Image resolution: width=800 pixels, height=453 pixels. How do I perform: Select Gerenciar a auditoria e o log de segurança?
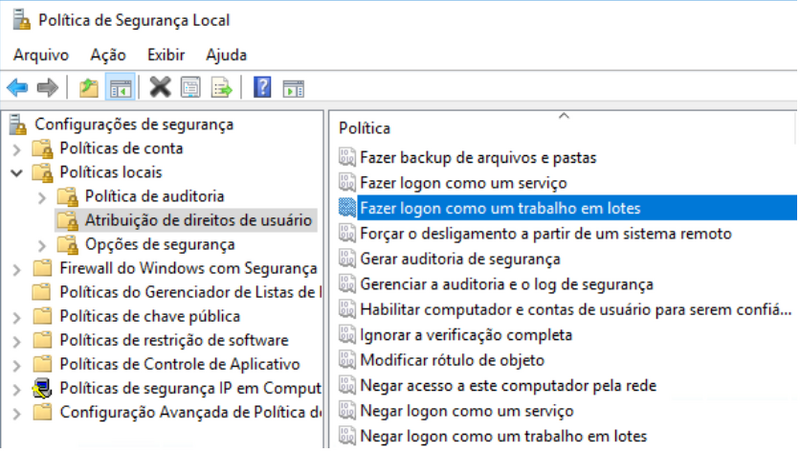coord(506,284)
